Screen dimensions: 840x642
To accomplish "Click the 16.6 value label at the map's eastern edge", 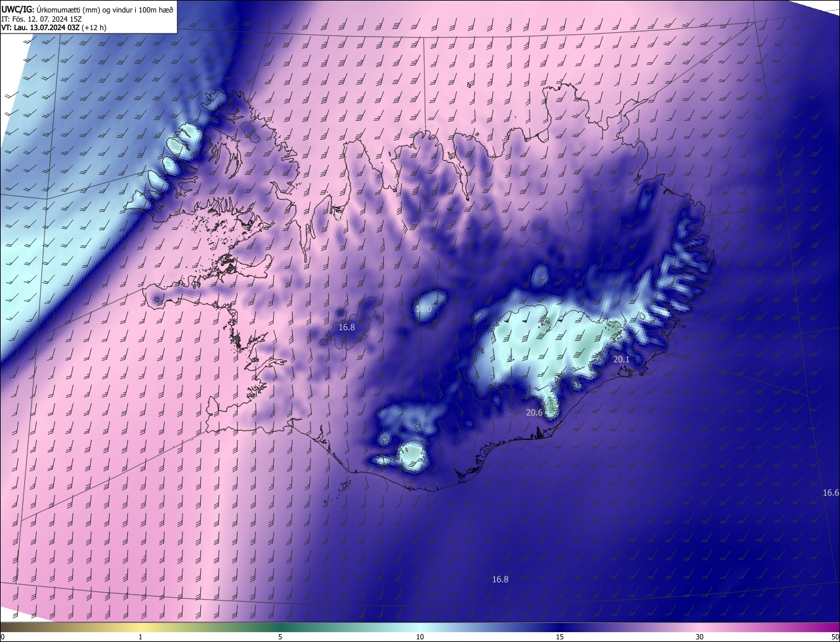I will click(x=831, y=492).
